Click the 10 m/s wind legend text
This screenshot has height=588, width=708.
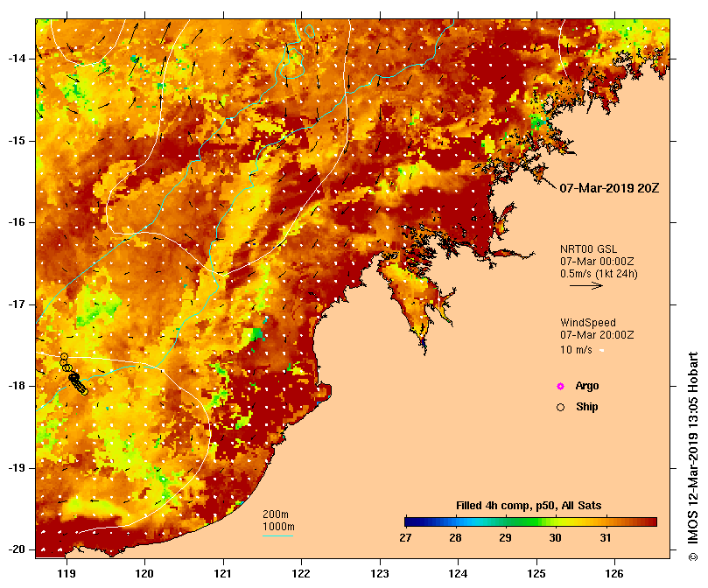point(576,350)
